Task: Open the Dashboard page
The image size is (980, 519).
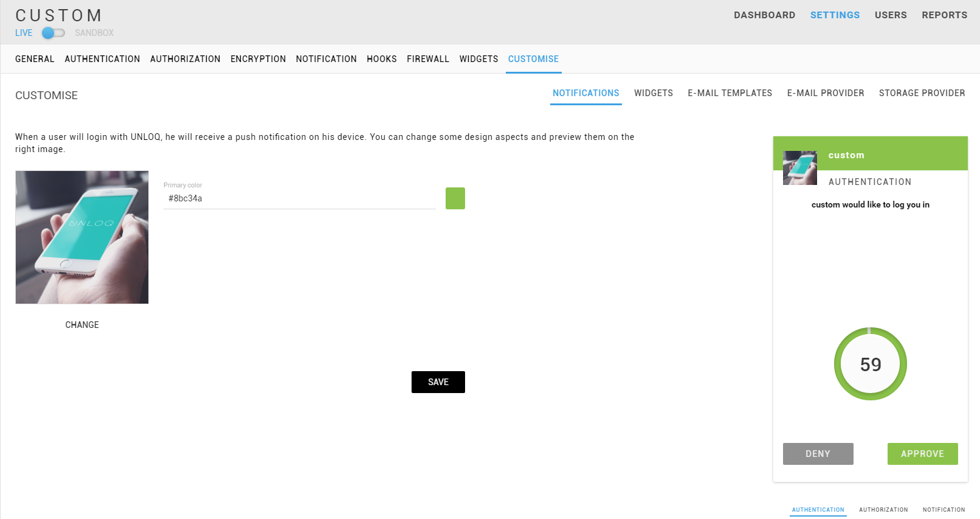Action: pyautogui.click(x=764, y=15)
